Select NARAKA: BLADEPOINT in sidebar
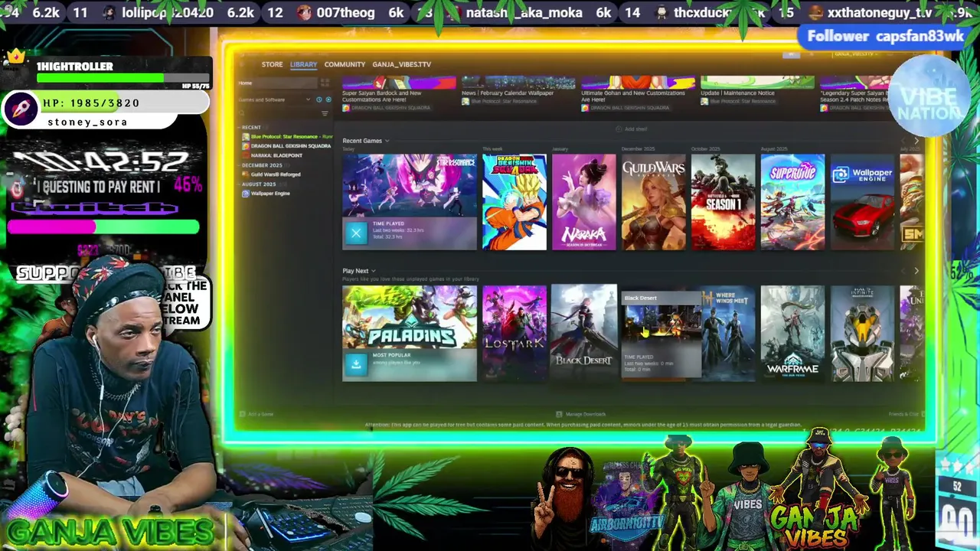 point(276,155)
